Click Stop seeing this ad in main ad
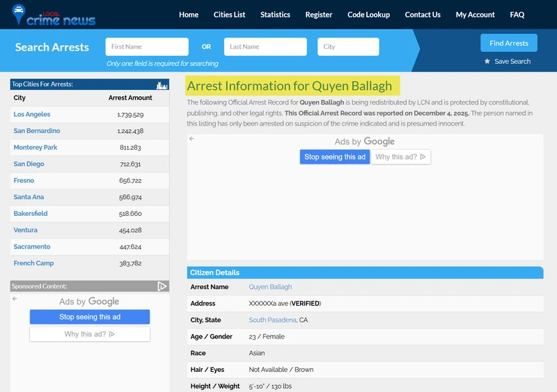 click(335, 157)
